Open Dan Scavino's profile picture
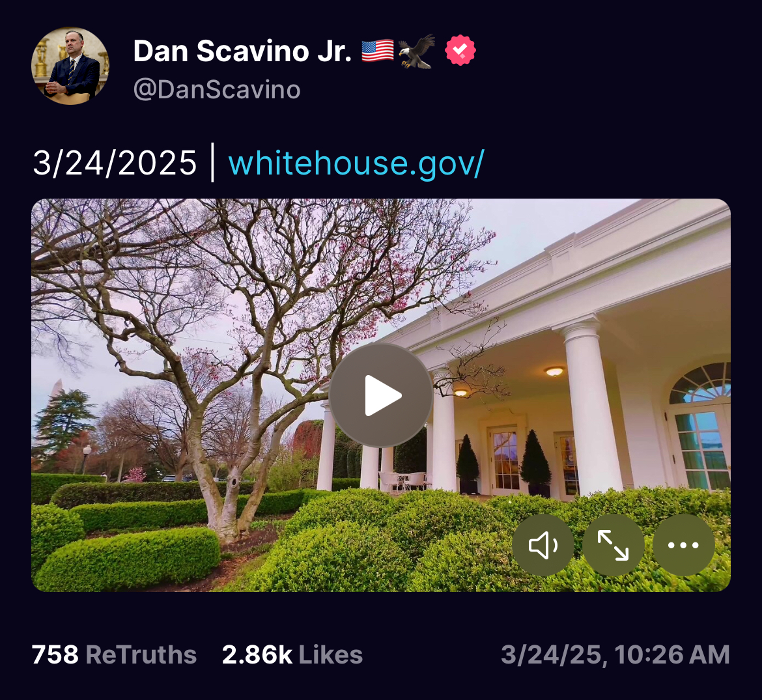The width and height of the screenshot is (762, 700). coord(70,66)
